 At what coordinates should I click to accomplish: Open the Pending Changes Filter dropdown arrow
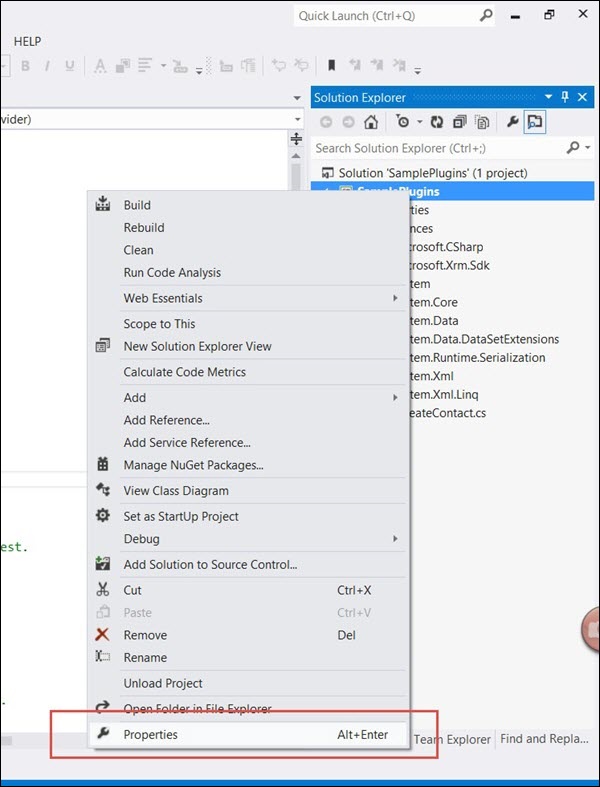click(x=420, y=122)
